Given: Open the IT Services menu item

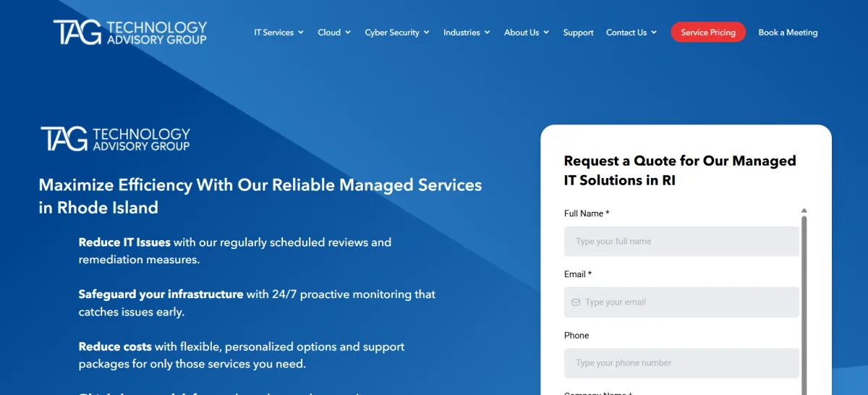Looking at the screenshot, I should click(273, 33).
